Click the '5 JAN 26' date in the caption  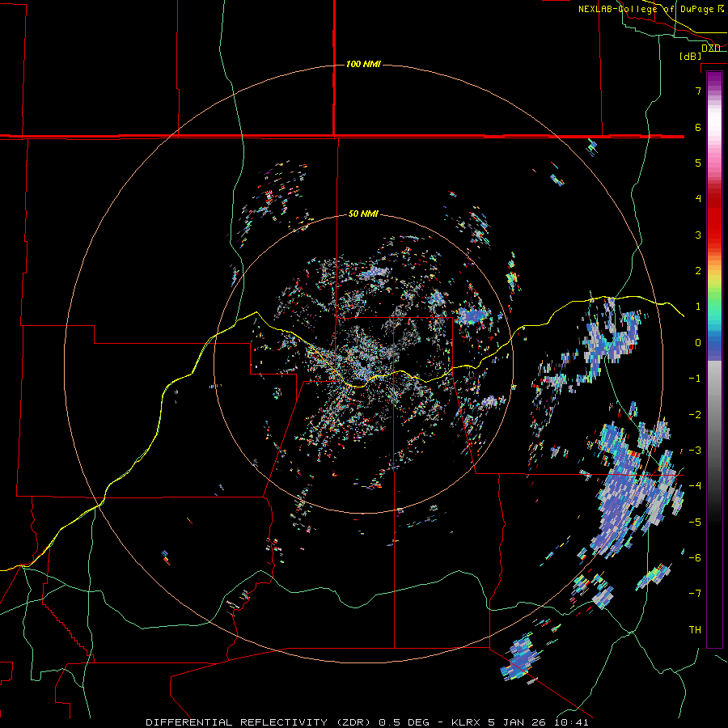point(516,722)
